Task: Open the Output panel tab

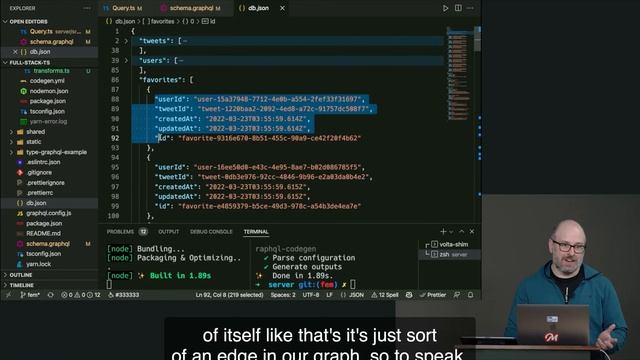Action: [x=169, y=232]
